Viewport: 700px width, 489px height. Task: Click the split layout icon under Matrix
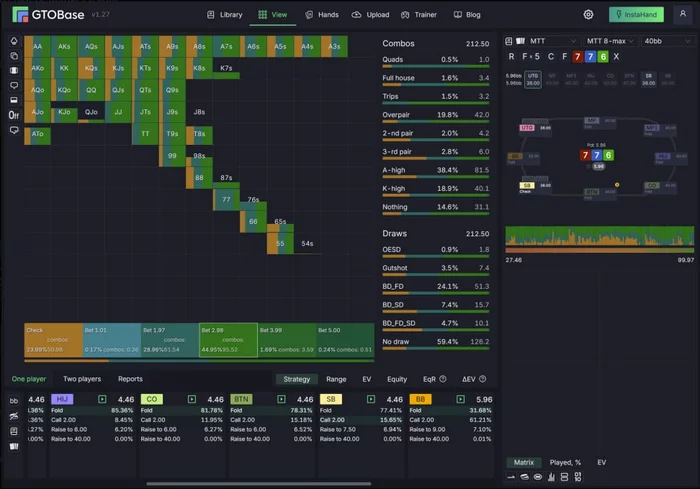(x=564, y=477)
